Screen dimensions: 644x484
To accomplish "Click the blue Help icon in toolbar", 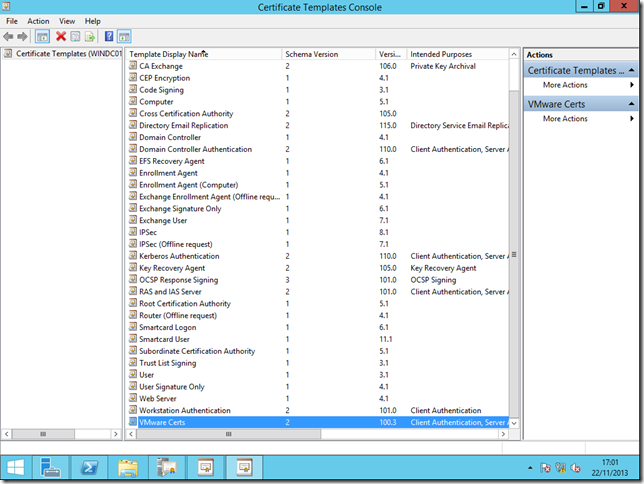I will pos(109,36).
